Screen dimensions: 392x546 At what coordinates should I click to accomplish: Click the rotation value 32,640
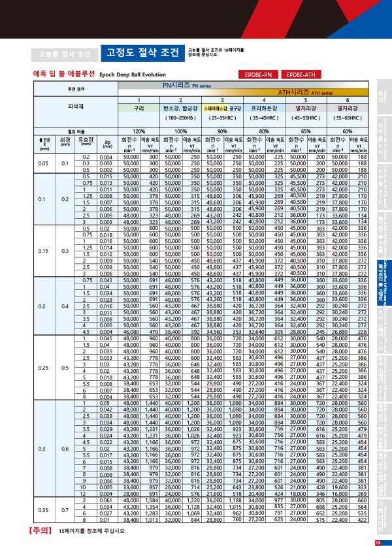click(x=256, y=332)
